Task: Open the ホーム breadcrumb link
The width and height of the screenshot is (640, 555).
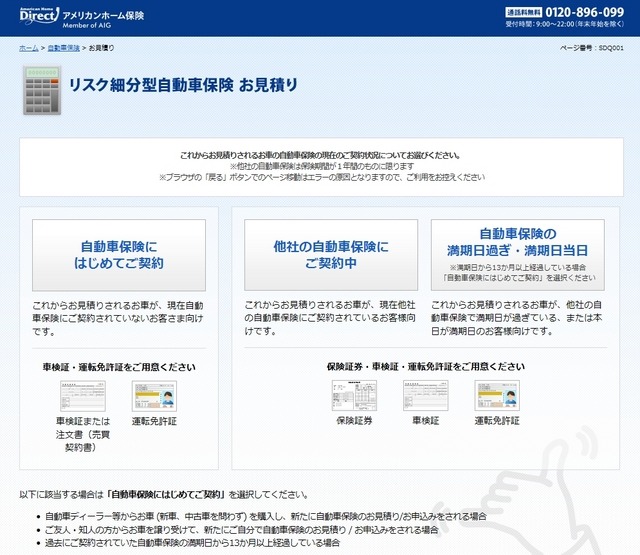Action: click(28, 48)
